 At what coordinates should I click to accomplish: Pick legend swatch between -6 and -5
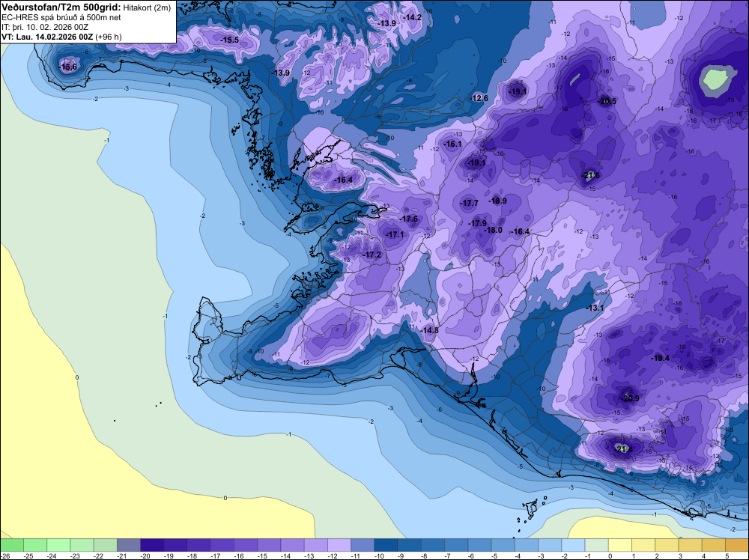(x=479, y=545)
